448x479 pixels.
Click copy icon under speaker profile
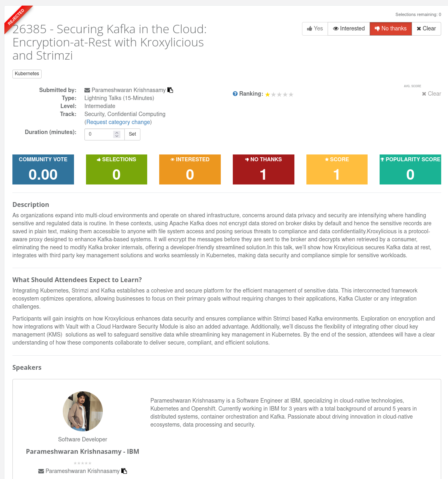click(124, 471)
